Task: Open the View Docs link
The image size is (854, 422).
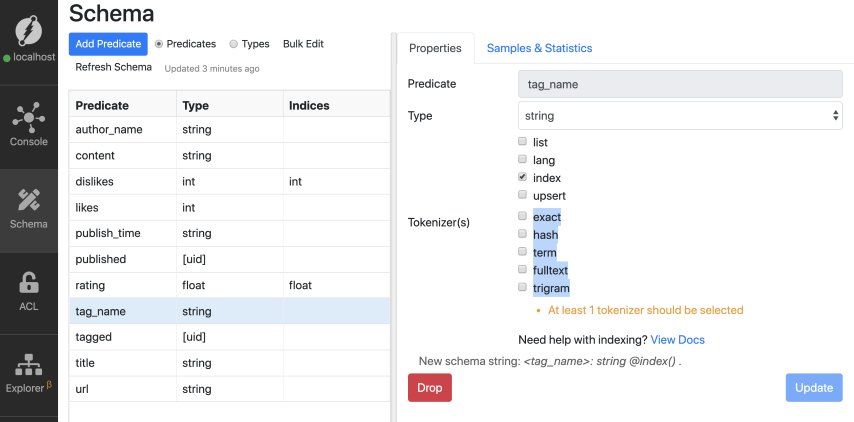Action: pos(677,340)
